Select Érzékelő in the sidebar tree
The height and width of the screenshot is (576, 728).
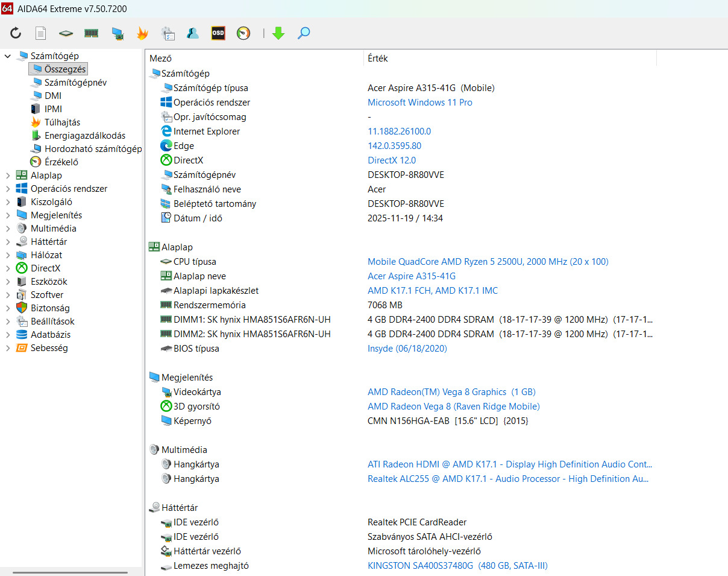[61, 162]
